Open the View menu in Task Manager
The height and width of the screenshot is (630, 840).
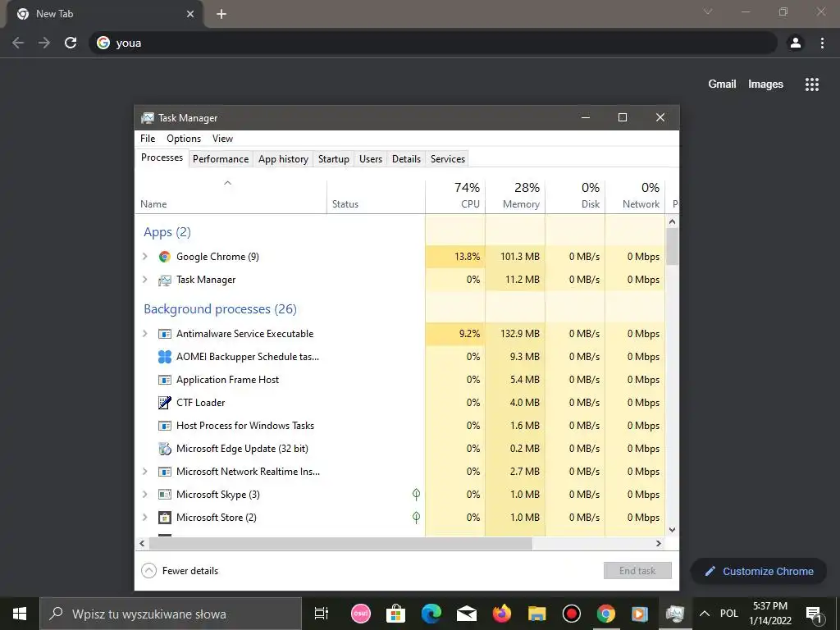(x=222, y=139)
